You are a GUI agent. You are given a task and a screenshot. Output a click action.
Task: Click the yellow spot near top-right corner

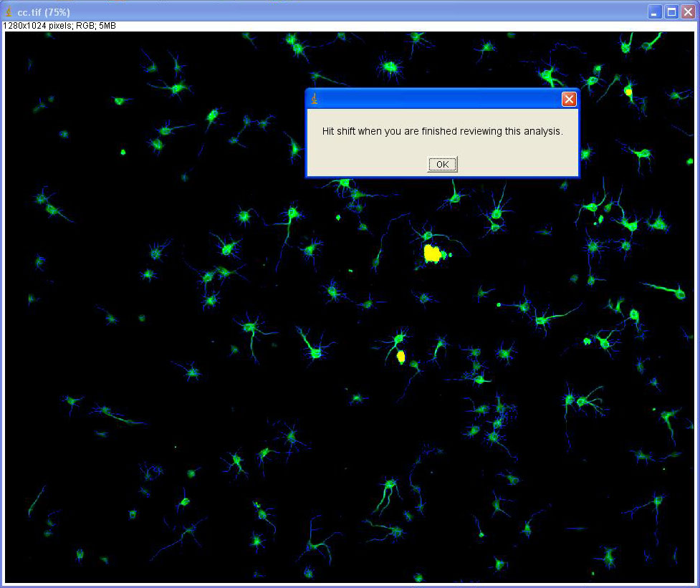coord(628,91)
